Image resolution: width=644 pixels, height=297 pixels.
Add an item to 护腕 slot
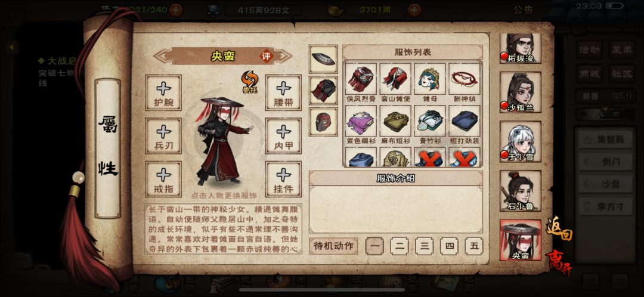(x=163, y=93)
